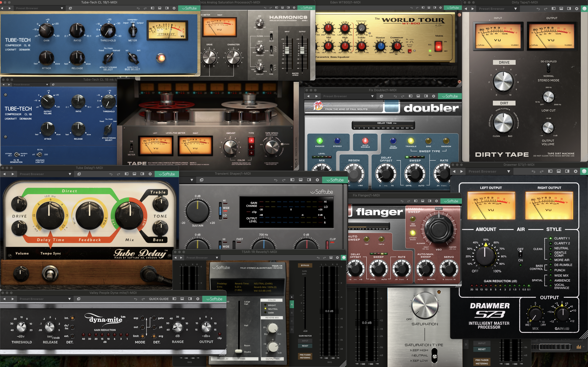Viewport: 588px width, 367px height.
Task: Toggle the red Mains power switch on Eden WT800
Action: (438, 46)
